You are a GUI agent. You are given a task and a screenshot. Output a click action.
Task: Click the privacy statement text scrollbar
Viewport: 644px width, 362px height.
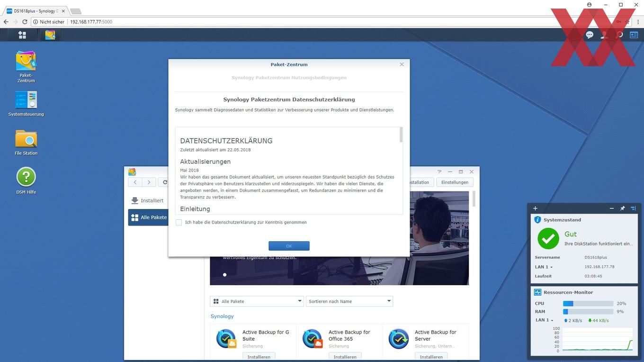tap(401, 135)
